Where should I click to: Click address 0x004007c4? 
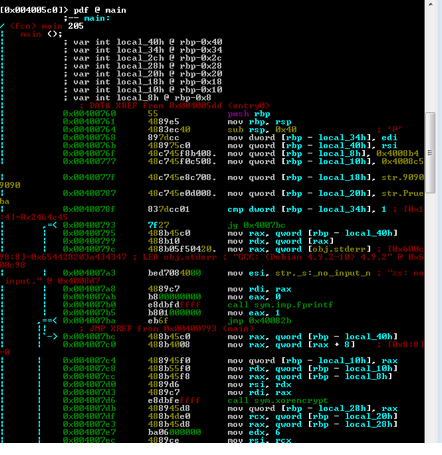coord(89,361)
